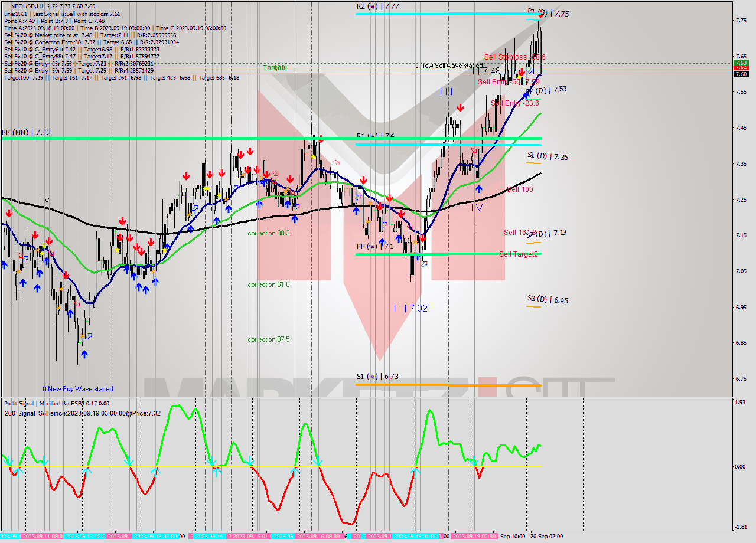This screenshot has width=756, height=543.
Task: Click the 7.25 price scale value
Action: pos(741,199)
